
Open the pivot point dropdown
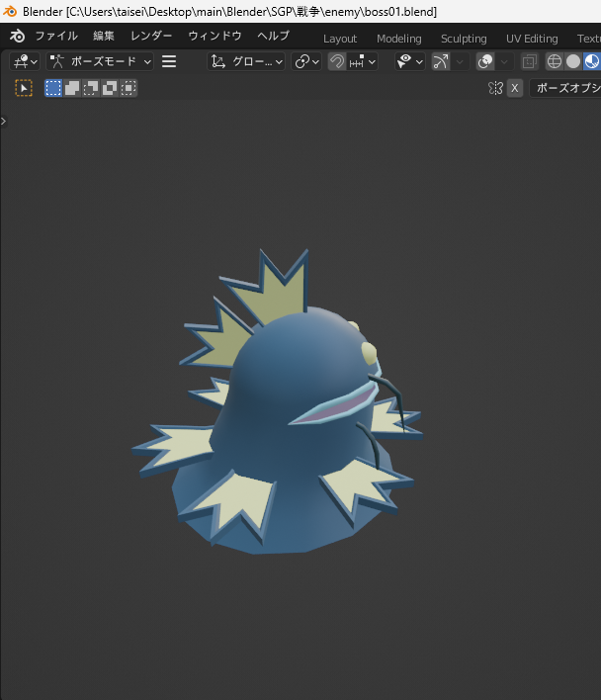point(306,61)
